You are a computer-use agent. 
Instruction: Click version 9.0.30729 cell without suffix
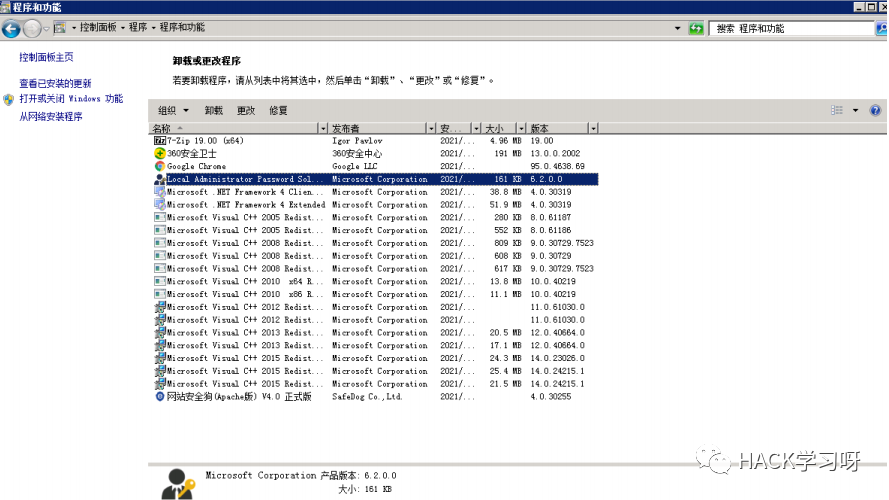(551, 256)
